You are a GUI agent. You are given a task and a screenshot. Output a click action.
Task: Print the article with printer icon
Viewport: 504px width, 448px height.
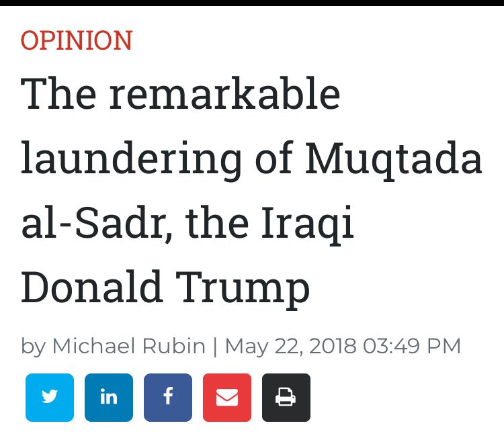(x=286, y=398)
